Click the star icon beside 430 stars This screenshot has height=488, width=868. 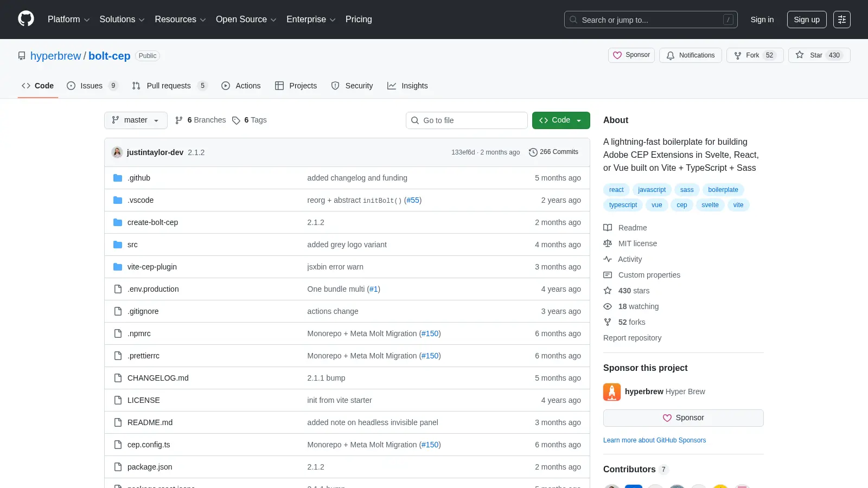click(608, 291)
